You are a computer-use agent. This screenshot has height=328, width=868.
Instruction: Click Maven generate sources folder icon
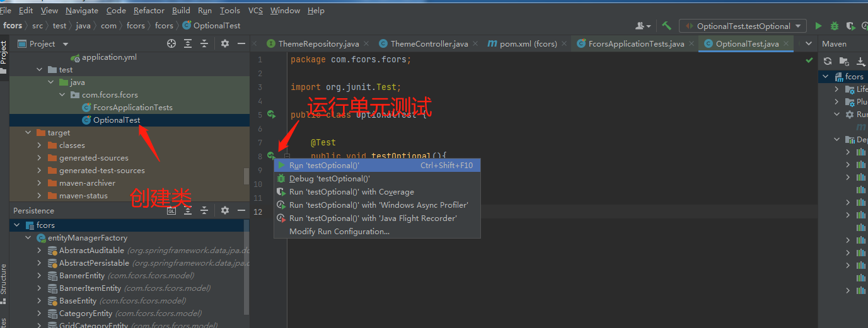tap(844, 61)
